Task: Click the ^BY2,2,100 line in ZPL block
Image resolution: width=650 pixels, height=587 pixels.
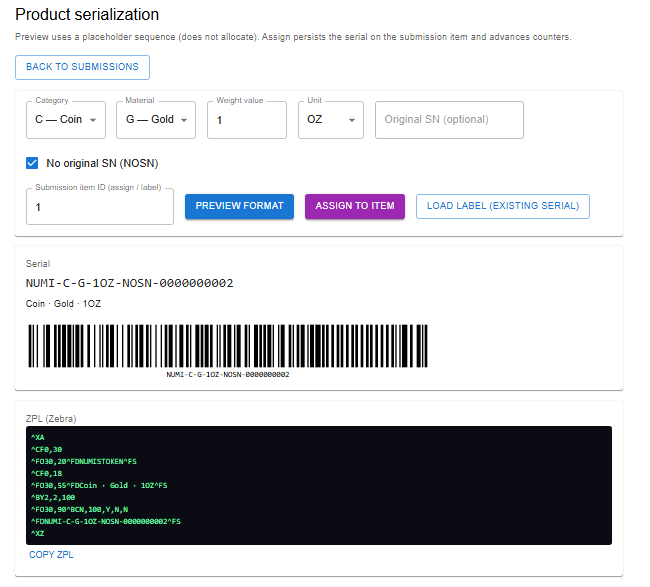Action: pos(53,497)
